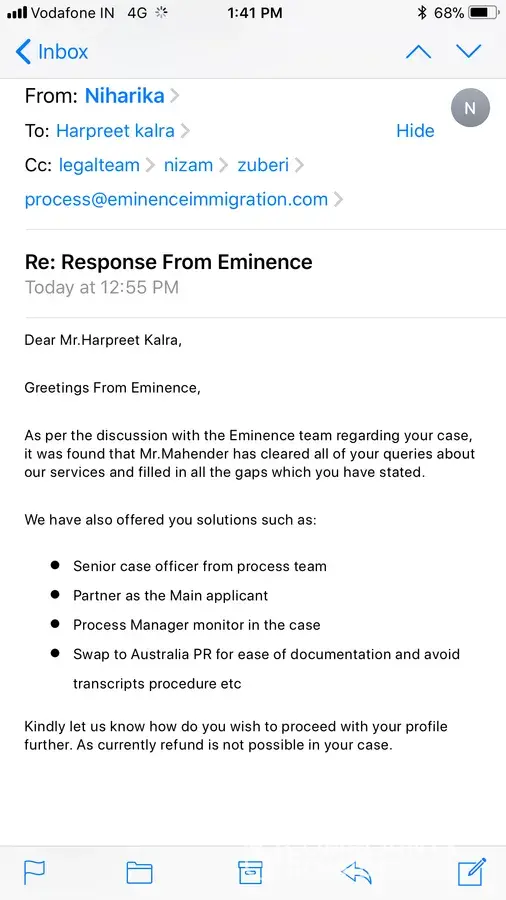Tap the sender avatar circle N
Viewport: 506px width, 900px height.
pos(470,107)
